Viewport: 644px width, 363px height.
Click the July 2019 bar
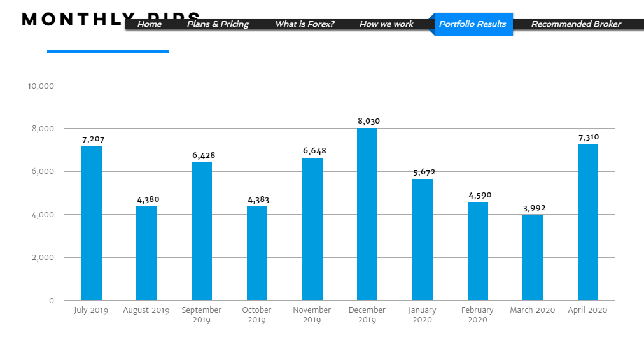pyautogui.click(x=92, y=223)
